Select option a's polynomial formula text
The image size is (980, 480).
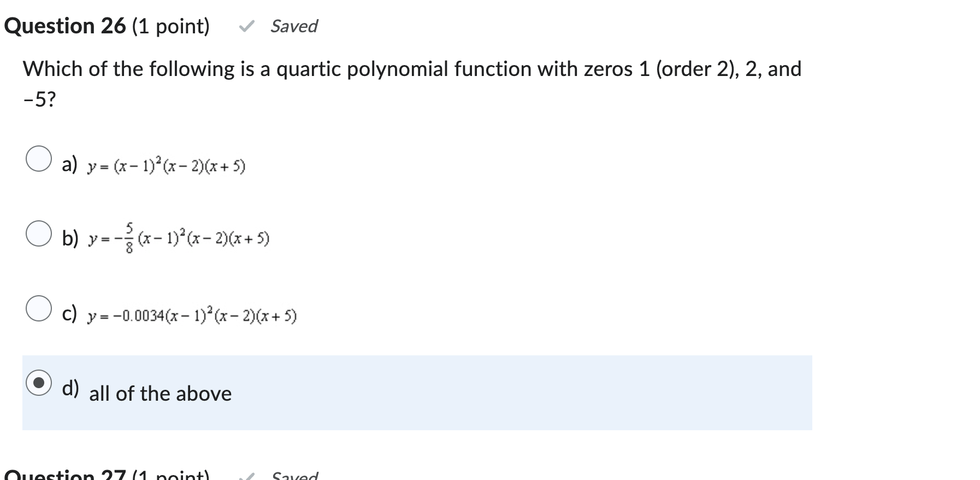click(165, 166)
